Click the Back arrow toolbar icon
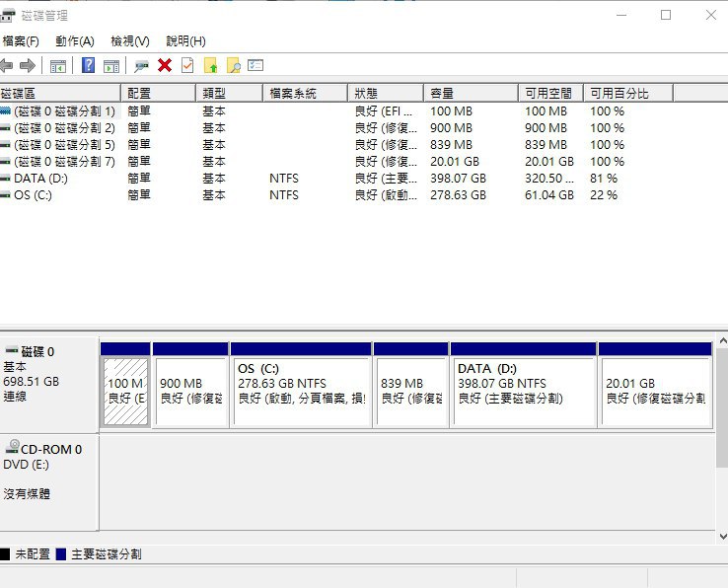 [7, 65]
